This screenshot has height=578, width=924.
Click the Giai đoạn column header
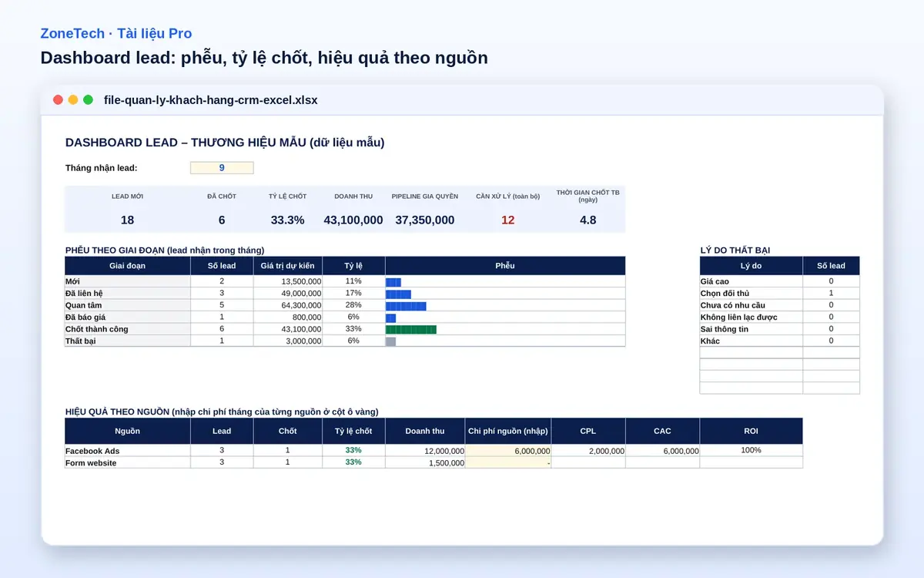tap(128, 266)
